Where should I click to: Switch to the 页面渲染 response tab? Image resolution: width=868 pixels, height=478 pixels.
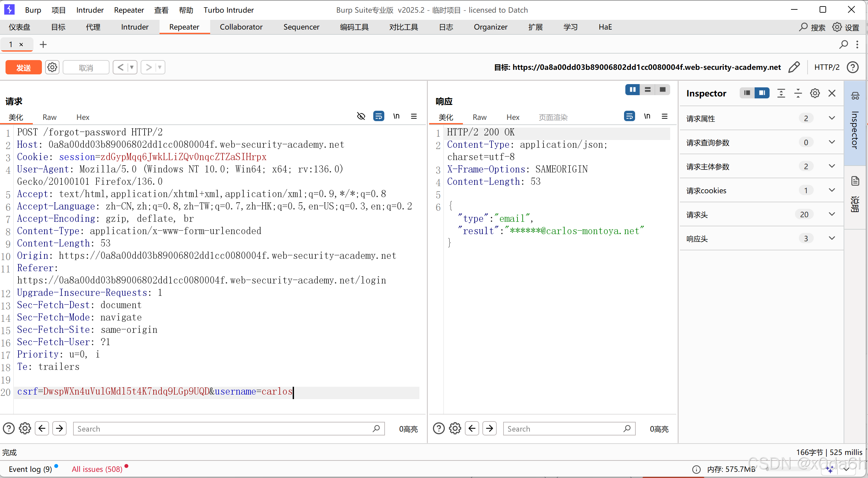click(553, 117)
